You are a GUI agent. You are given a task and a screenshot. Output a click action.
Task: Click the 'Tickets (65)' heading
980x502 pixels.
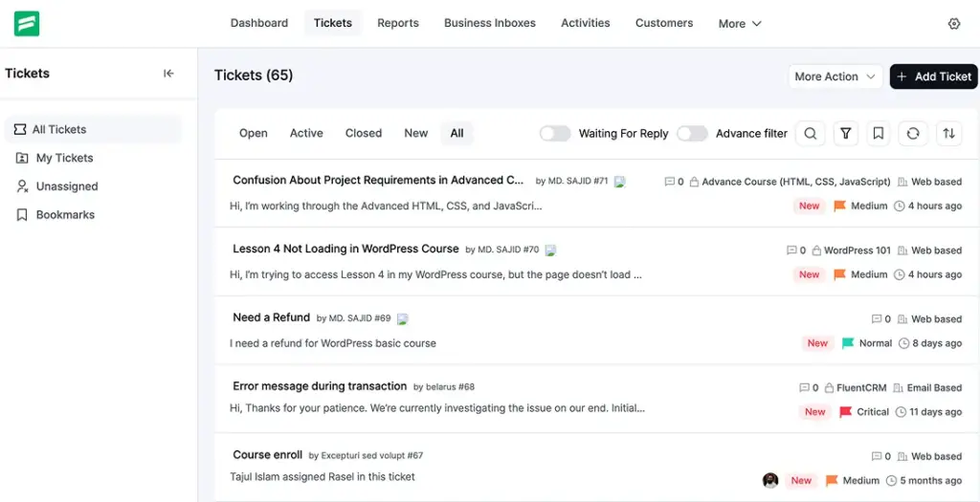[254, 76]
